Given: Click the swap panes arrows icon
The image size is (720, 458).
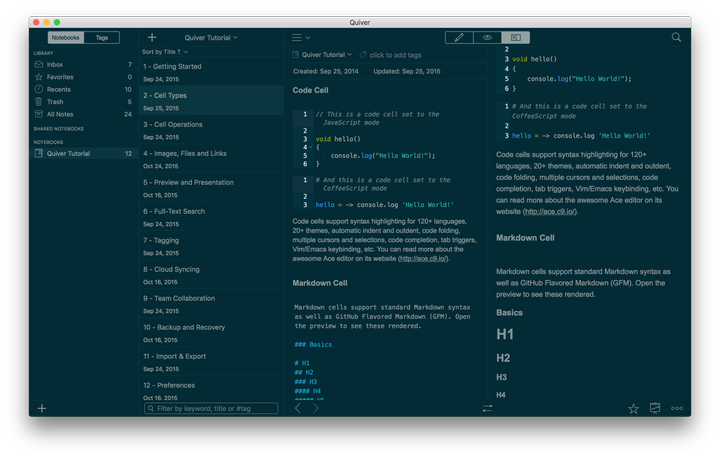Looking at the screenshot, I should coord(487,408).
